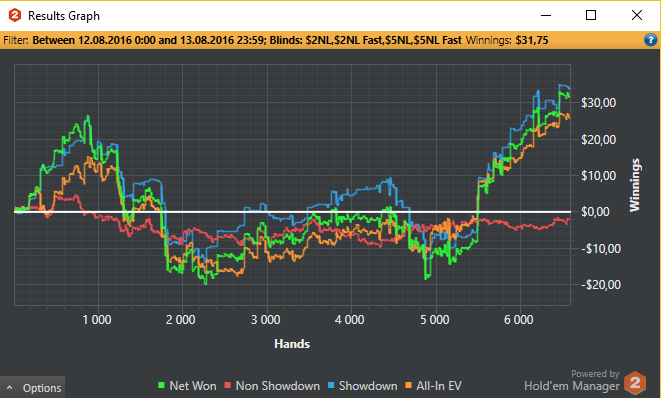Click the $30,00 axis label
661x398 pixels.
[x=599, y=102]
